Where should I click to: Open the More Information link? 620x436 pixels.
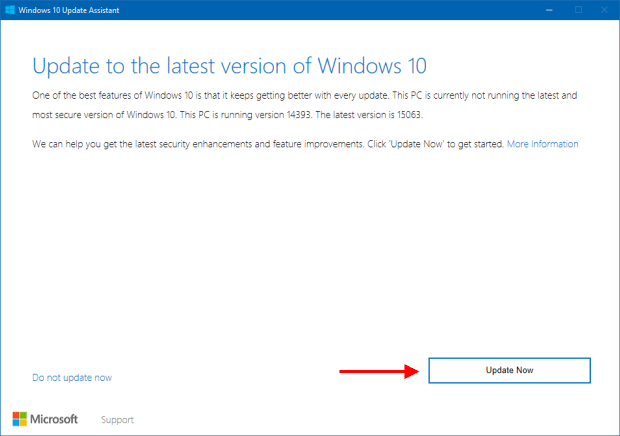pyautogui.click(x=542, y=144)
